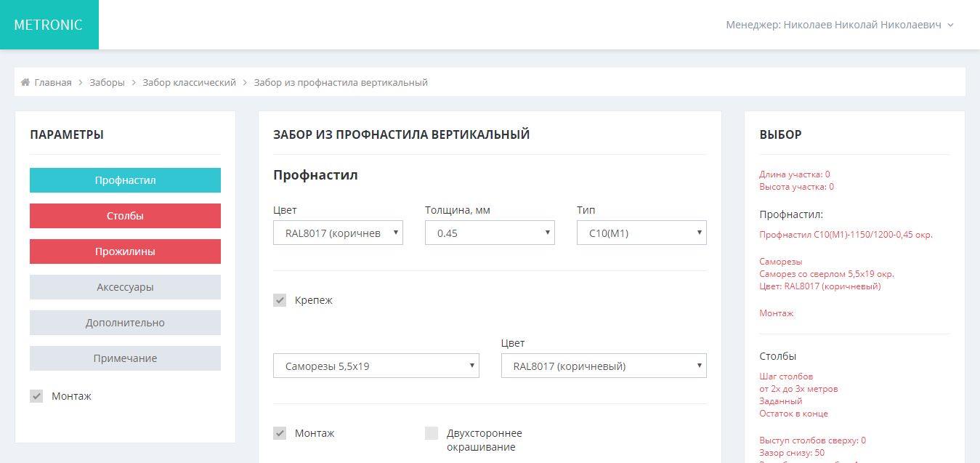Switch to the Столбы section
Screen dimensions: 980x463
125,216
